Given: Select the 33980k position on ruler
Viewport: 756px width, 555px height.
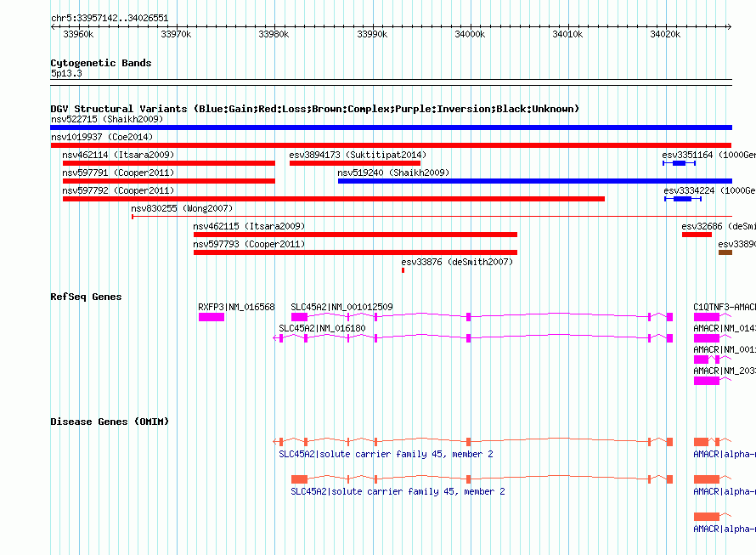Looking at the screenshot, I should tap(274, 34).
